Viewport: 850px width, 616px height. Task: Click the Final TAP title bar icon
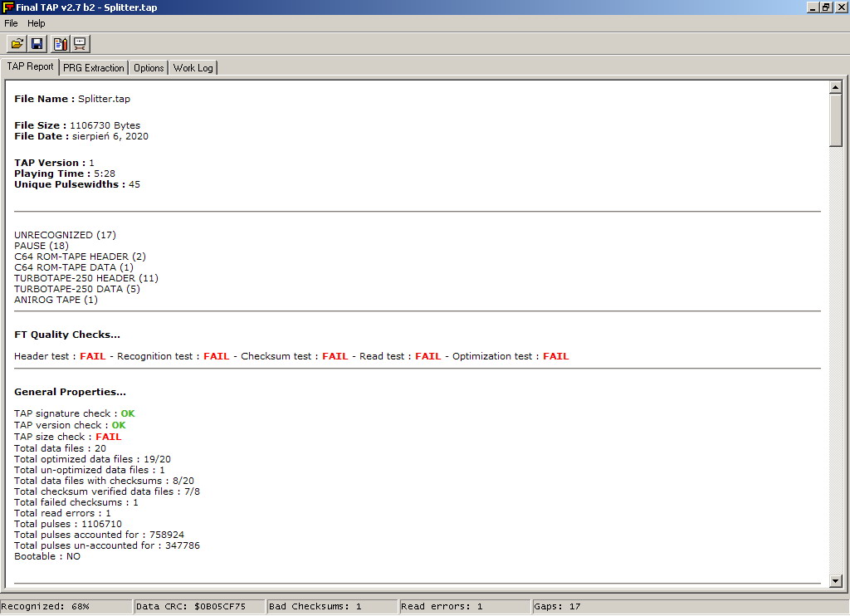pyautogui.click(x=7, y=7)
